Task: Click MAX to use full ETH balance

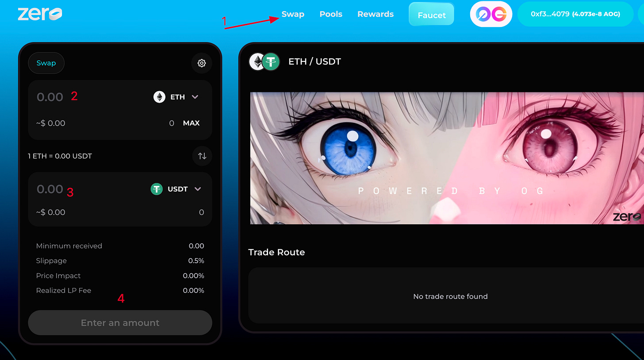Action: tap(191, 123)
